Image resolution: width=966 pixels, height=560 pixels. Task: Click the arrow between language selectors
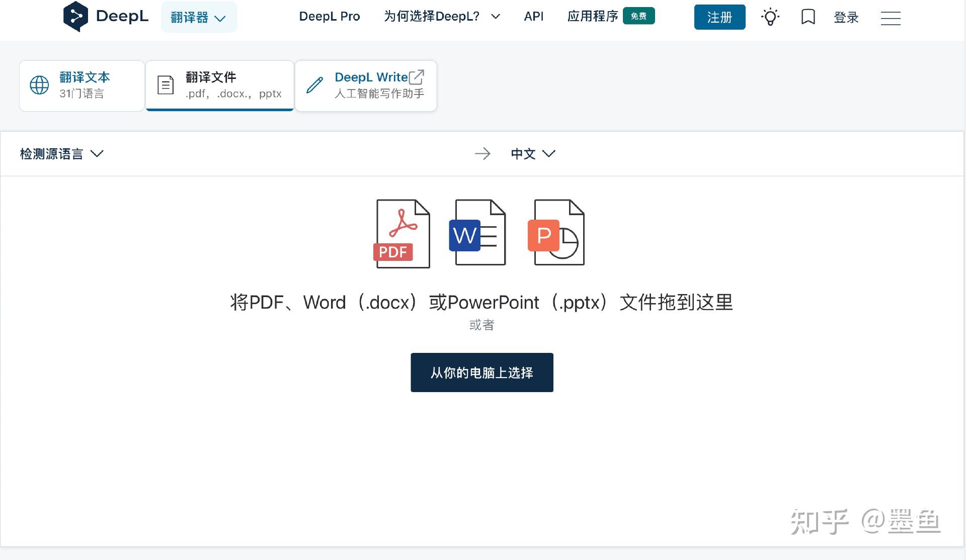click(x=482, y=154)
